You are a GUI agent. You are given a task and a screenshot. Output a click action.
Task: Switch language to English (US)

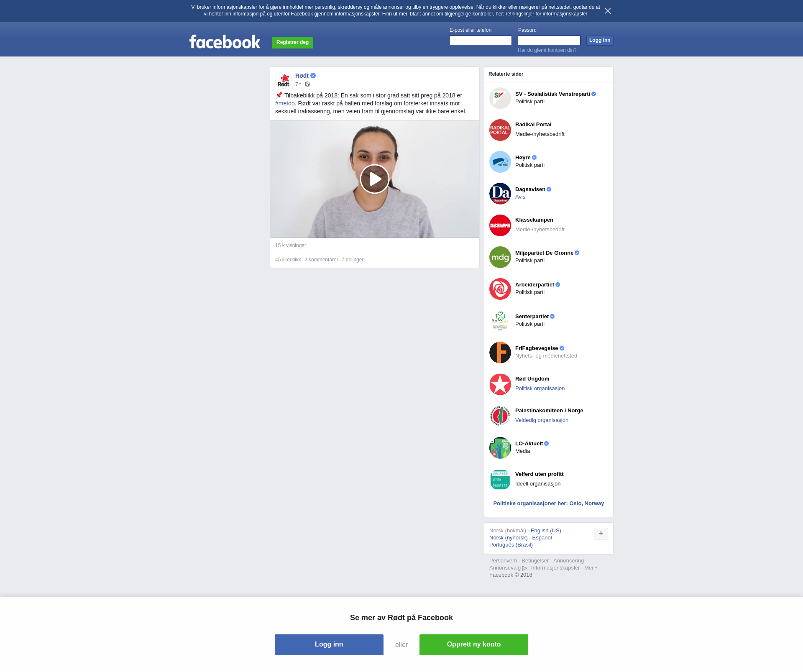click(546, 531)
